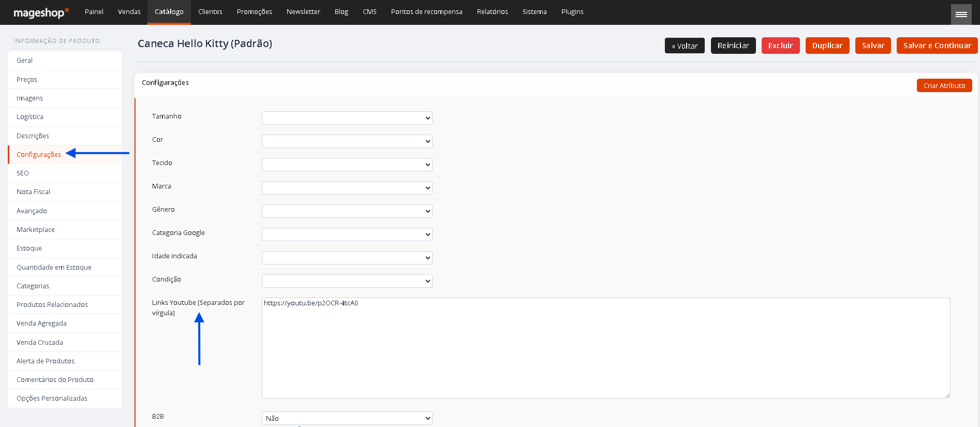Select Opções Personalizadas sidebar tab
The image size is (980, 427).
tap(65, 399)
